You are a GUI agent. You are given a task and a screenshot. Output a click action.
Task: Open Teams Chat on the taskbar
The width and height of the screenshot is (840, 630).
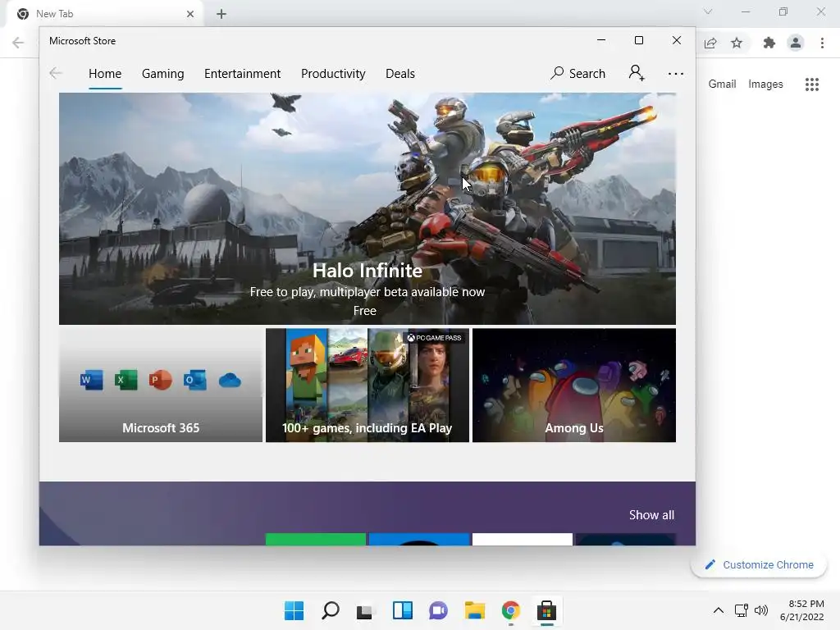click(x=438, y=610)
